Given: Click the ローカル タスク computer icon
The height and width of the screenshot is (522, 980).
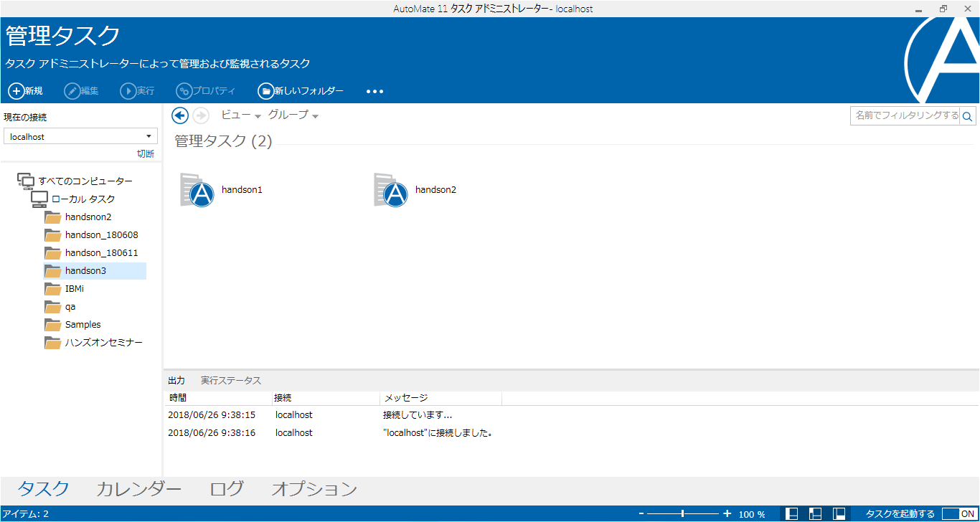Looking at the screenshot, I should coord(39,199).
